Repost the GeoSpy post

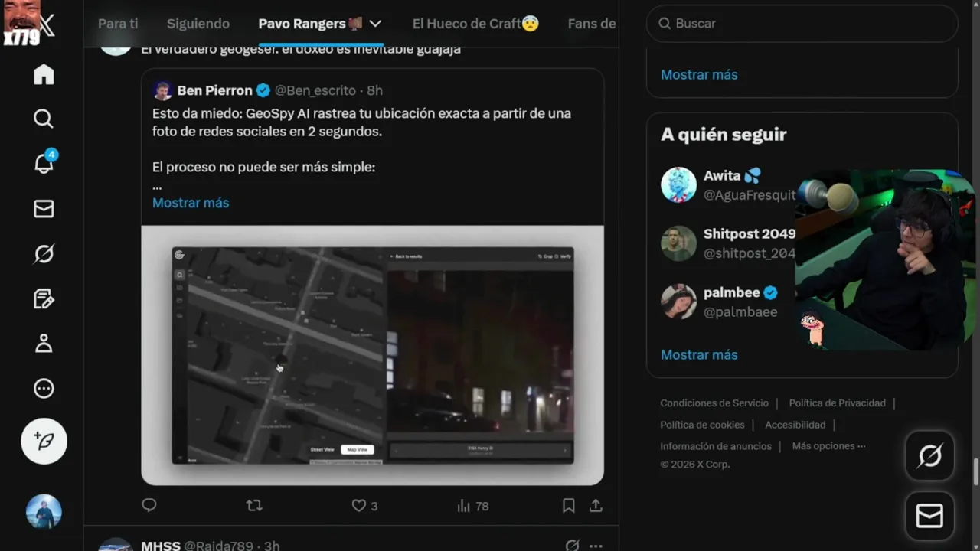click(254, 505)
